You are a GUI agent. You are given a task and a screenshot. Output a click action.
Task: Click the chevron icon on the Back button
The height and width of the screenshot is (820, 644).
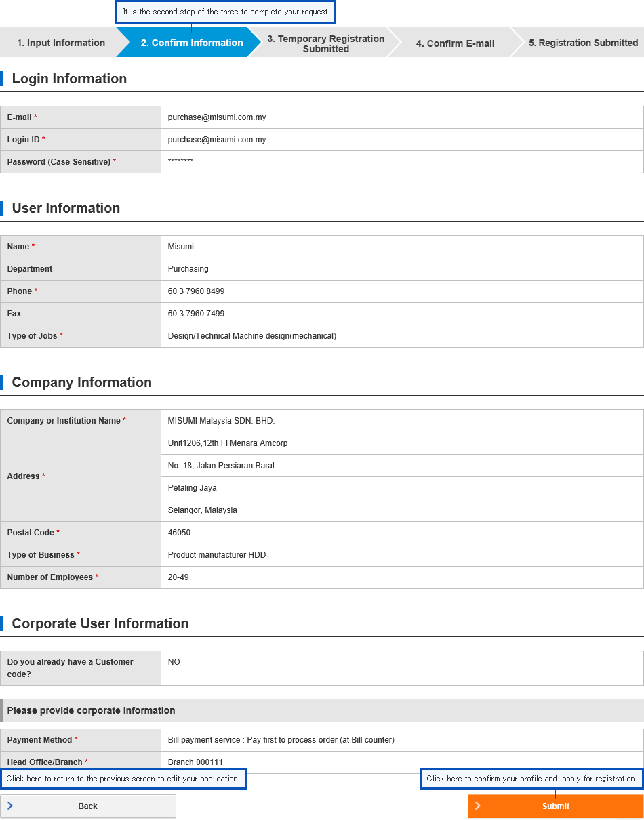coord(10,806)
